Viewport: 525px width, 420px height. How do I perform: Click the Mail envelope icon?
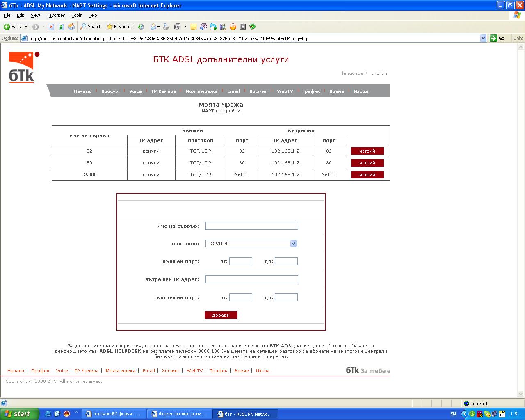(153, 27)
